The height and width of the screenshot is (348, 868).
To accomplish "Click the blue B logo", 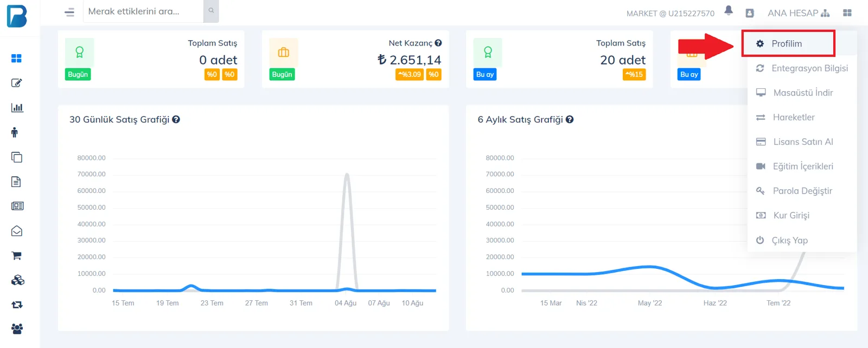I will click(x=17, y=16).
